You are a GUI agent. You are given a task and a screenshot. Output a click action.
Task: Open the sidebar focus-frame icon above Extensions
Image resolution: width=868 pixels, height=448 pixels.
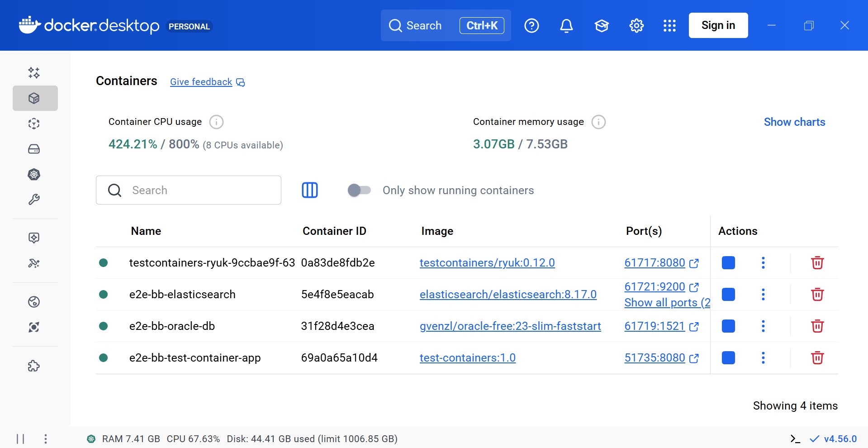click(x=34, y=327)
